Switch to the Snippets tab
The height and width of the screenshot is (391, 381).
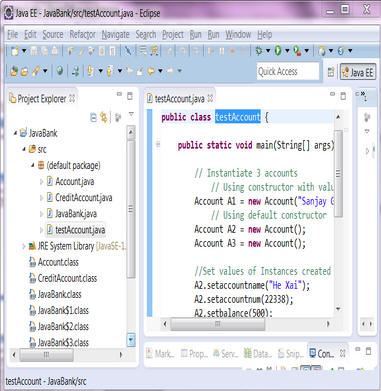pyautogui.click(x=290, y=354)
